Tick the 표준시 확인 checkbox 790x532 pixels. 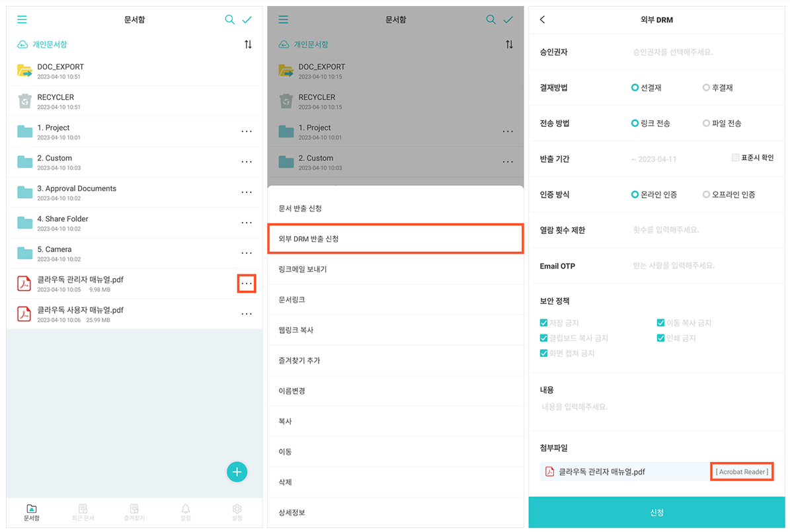click(735, 158)
